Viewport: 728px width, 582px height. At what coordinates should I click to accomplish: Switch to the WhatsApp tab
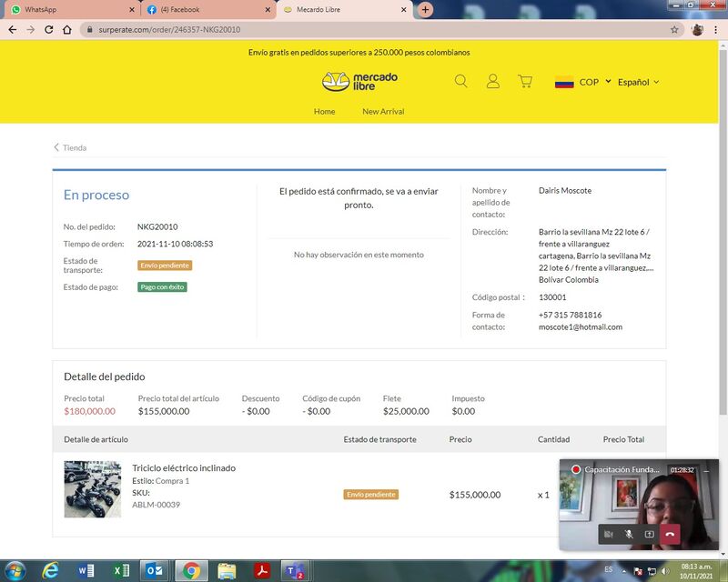[x=73, y=10]
